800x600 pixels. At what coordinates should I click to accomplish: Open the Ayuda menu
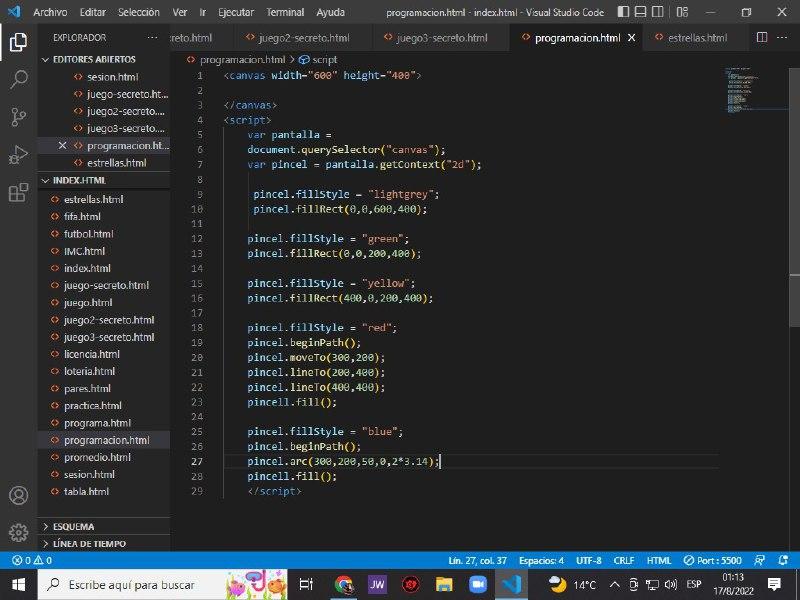(x=331, y=12)
